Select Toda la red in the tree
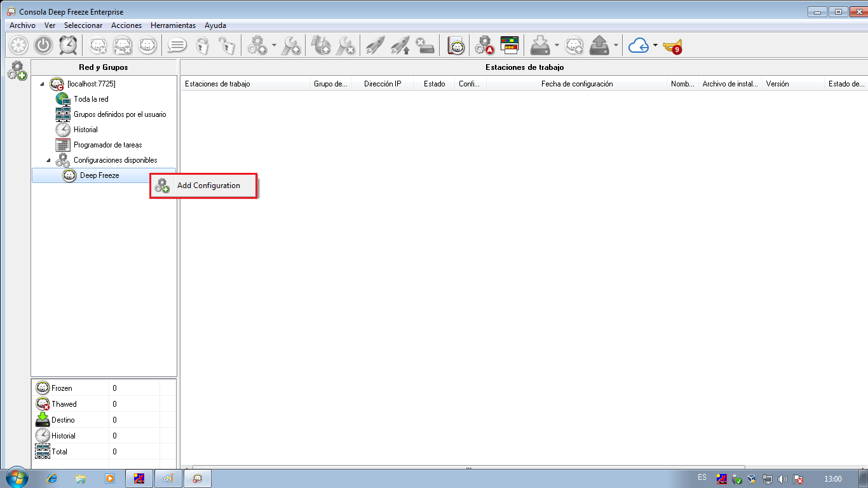The width and height of the screenshot is (868, 488). 91,99
